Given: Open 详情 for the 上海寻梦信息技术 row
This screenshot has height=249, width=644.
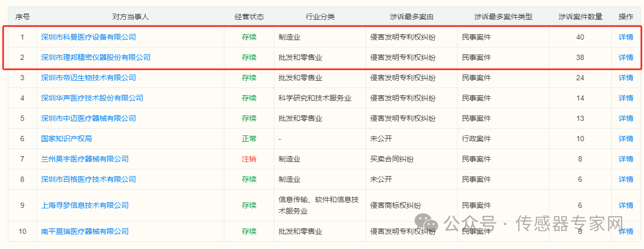Looking at the screenshot, I should (x=626, y=205).
